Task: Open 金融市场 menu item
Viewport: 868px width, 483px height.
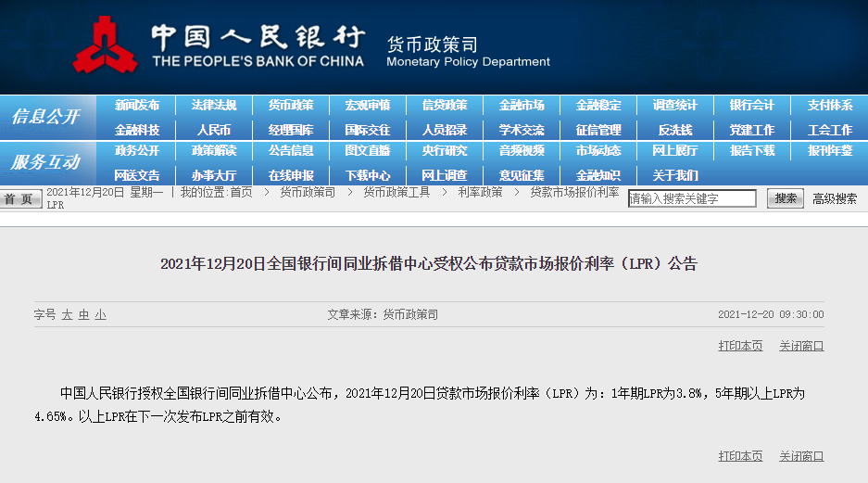Action: point(522,105)
